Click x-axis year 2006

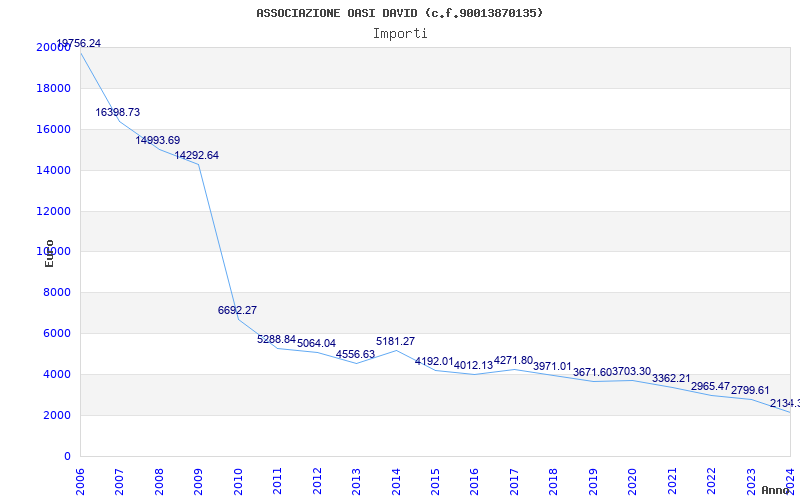pyautogui.click(x=80, y=481)
